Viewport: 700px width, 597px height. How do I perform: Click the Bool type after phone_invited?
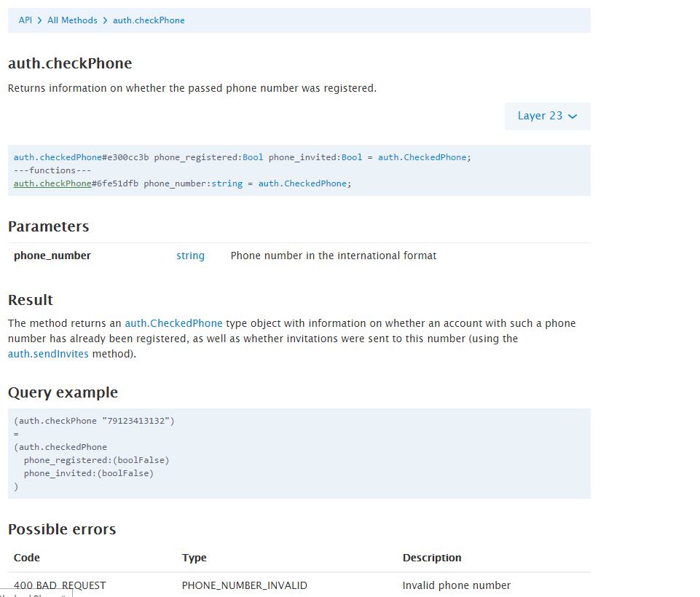tap(352, 157)
